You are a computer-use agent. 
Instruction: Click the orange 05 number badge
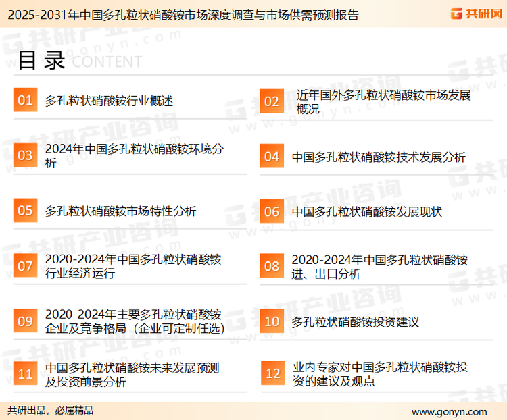point(25,210)
